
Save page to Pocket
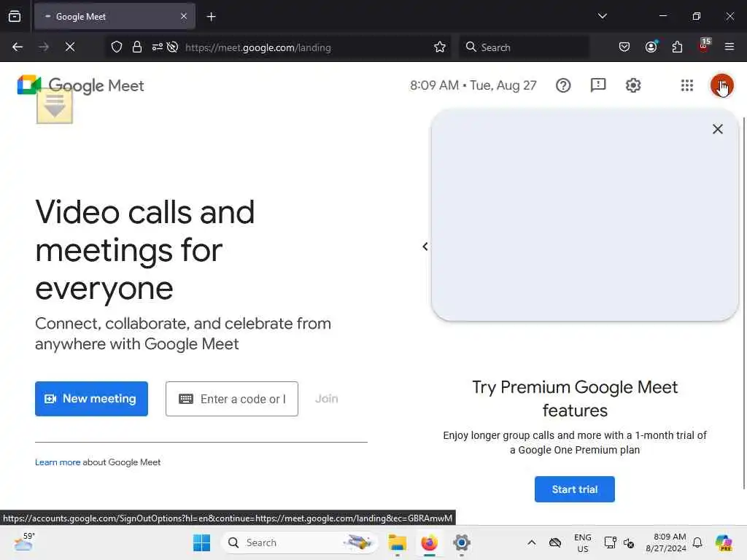point(624,47)
